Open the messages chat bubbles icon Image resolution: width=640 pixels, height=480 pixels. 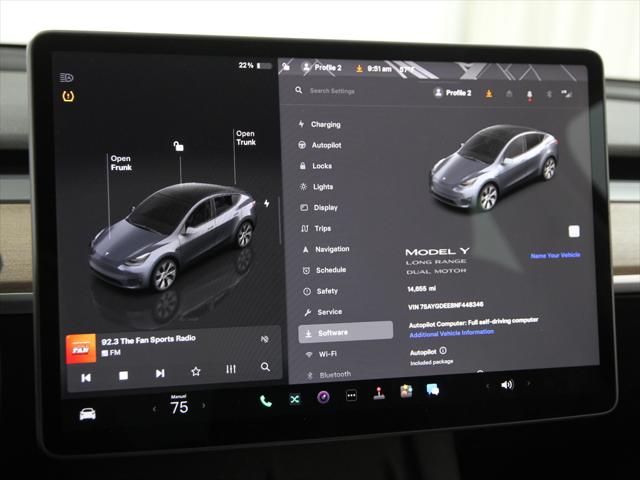433,389
